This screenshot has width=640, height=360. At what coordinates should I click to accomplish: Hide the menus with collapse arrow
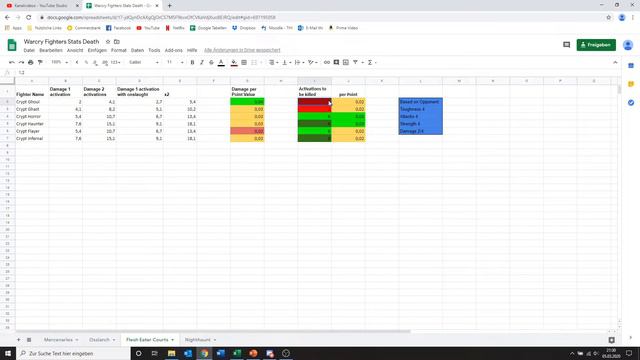(615, 62)
